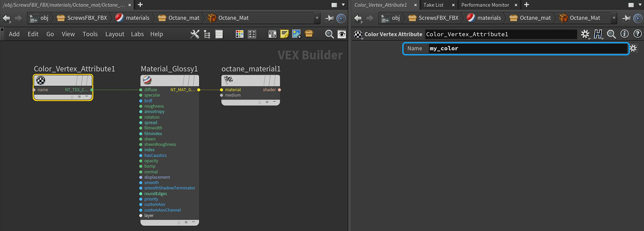The height and width of the screenshot is (231, 644).
Task: Toggle pin on the parameter pane
Action: 626,18
